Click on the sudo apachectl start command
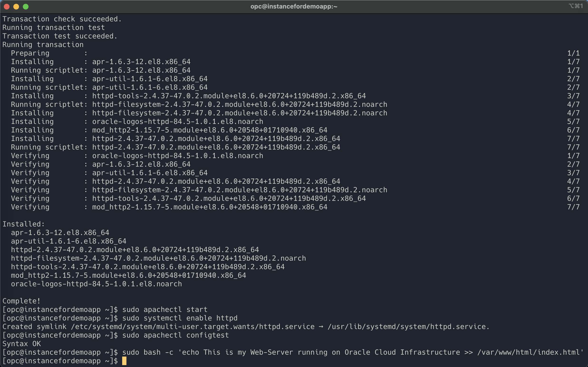Image resolution: width=588 pixels, height=367 pixels. click(165, 309)
